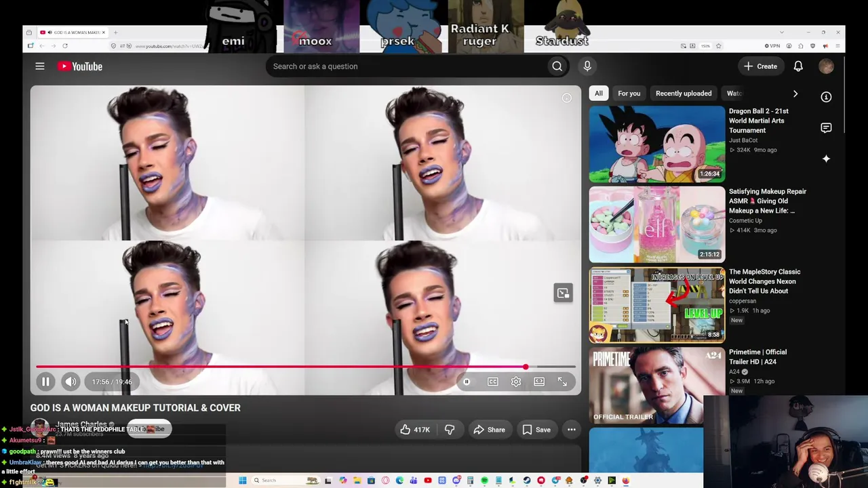The height and width of the screenshot is (488, 868).
Task: Share the video
Action: click(489, 430)
